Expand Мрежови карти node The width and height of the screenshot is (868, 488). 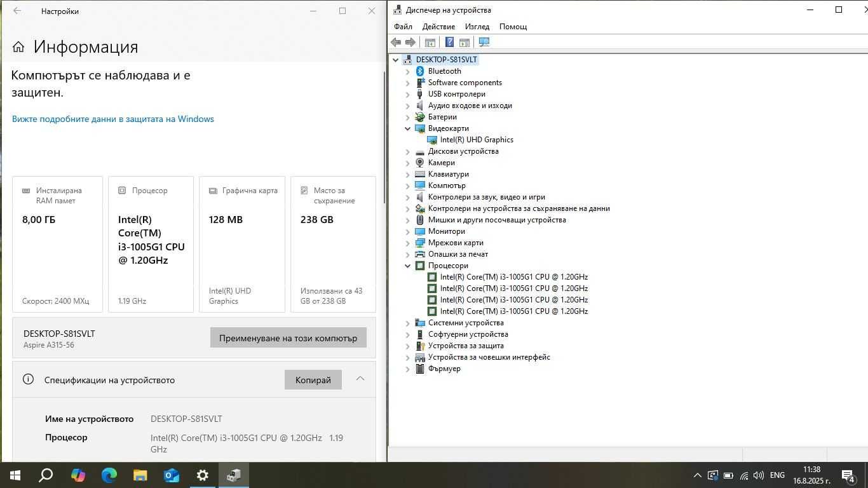pos(408,243)
